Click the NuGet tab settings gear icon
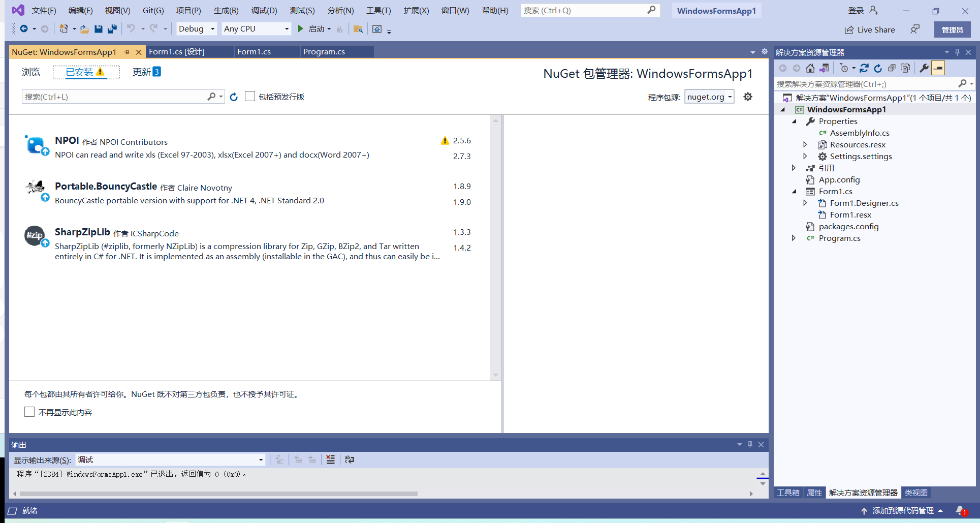 click(x=764, y=52)
